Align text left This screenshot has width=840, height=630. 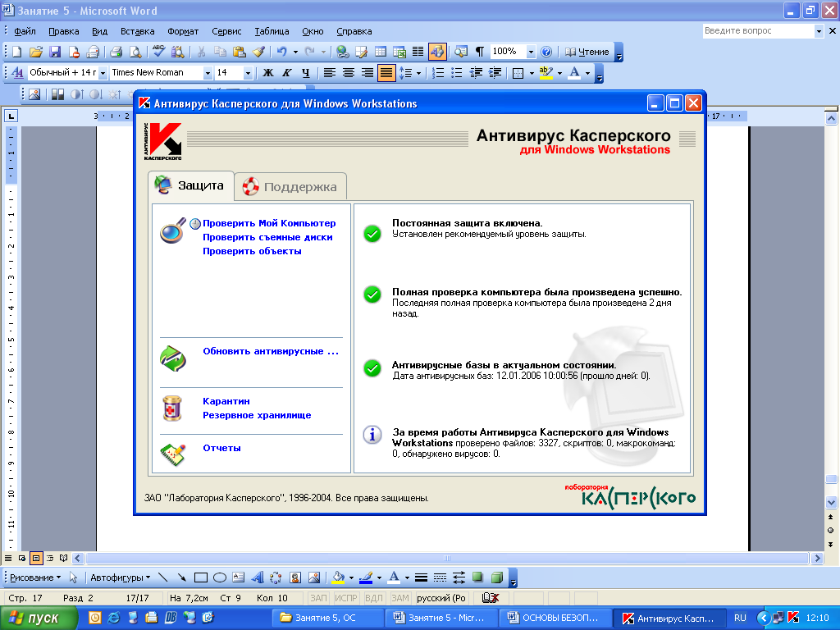click(x=330, y=73)
